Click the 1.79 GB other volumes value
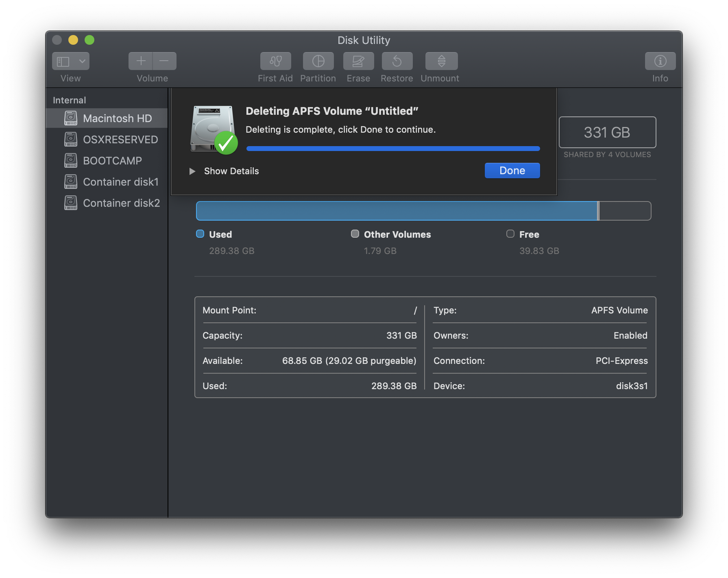 click(x=380, y=251)
